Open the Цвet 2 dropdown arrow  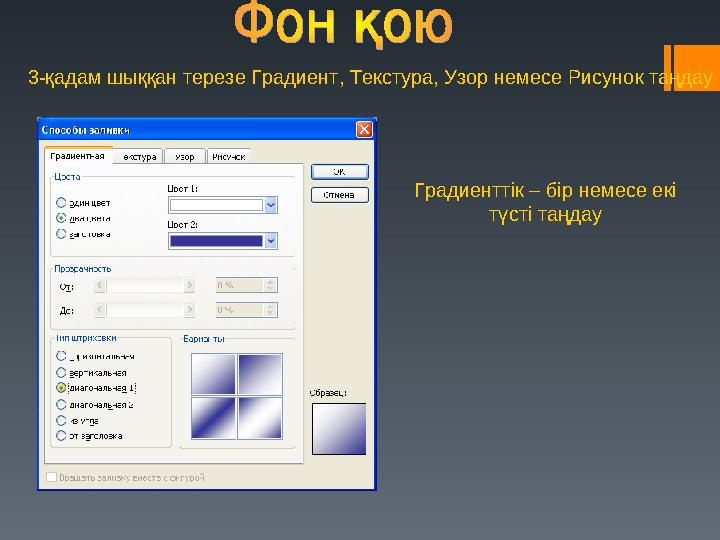coord(271,241)
